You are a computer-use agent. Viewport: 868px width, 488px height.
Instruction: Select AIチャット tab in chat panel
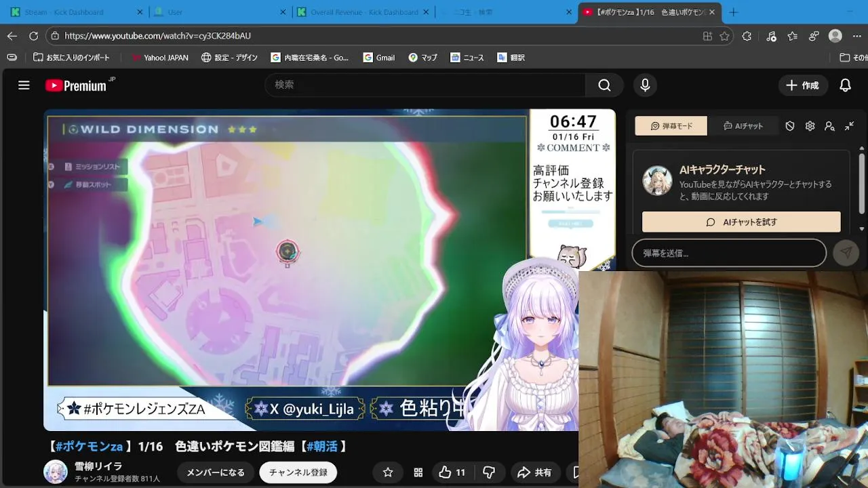[743, 126]
